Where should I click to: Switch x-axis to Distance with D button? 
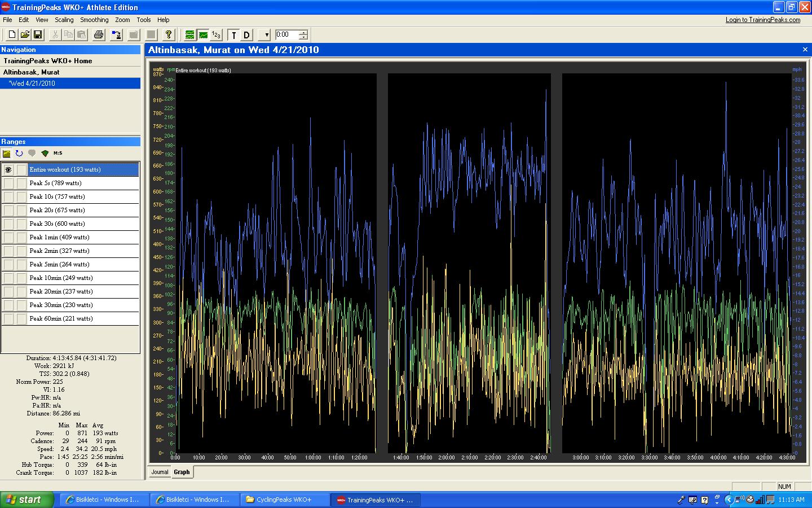point(246,35)
